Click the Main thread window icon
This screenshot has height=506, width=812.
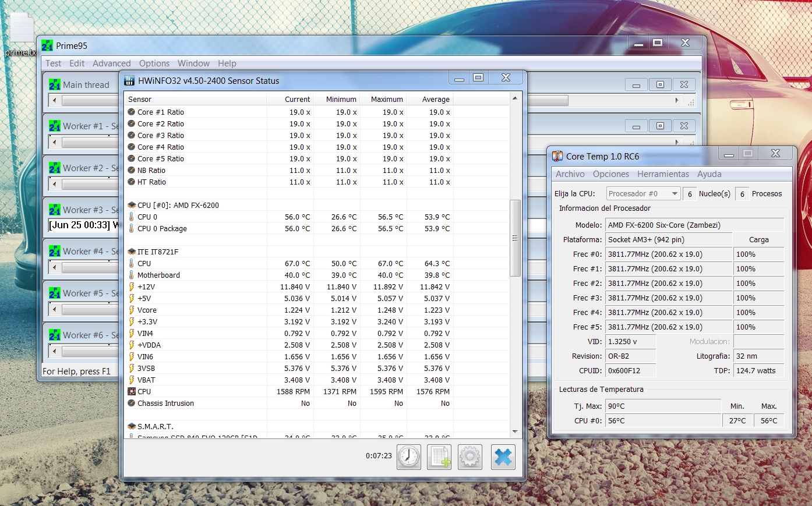coord(55,84)
